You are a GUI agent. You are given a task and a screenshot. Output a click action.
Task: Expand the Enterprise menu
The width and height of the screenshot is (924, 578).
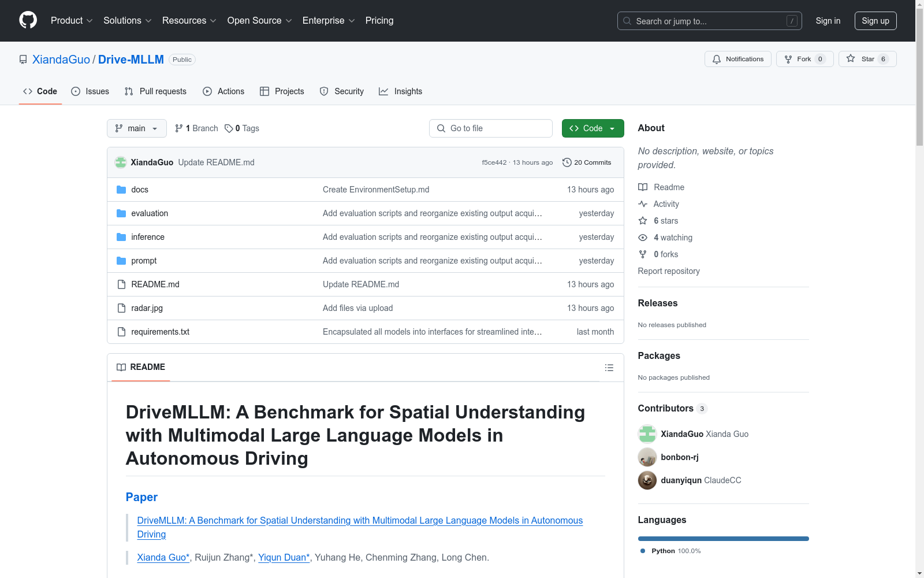tap(329, 21)
